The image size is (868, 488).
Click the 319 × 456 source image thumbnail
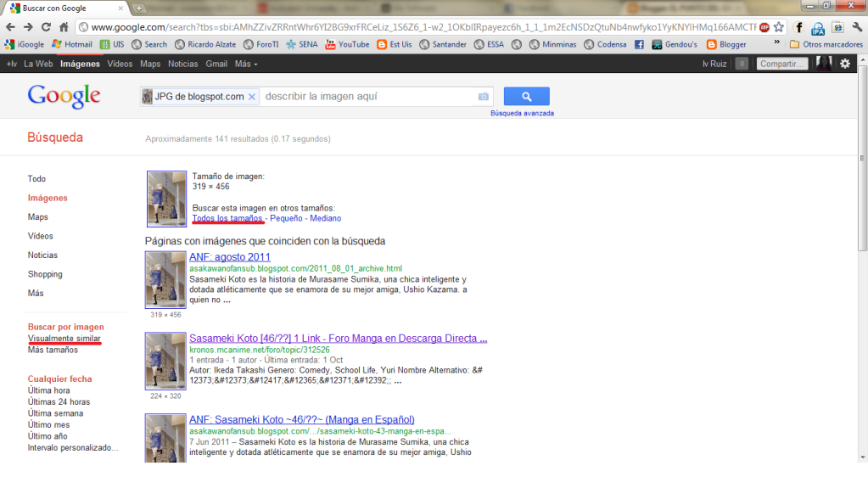(x=166, y=199)
